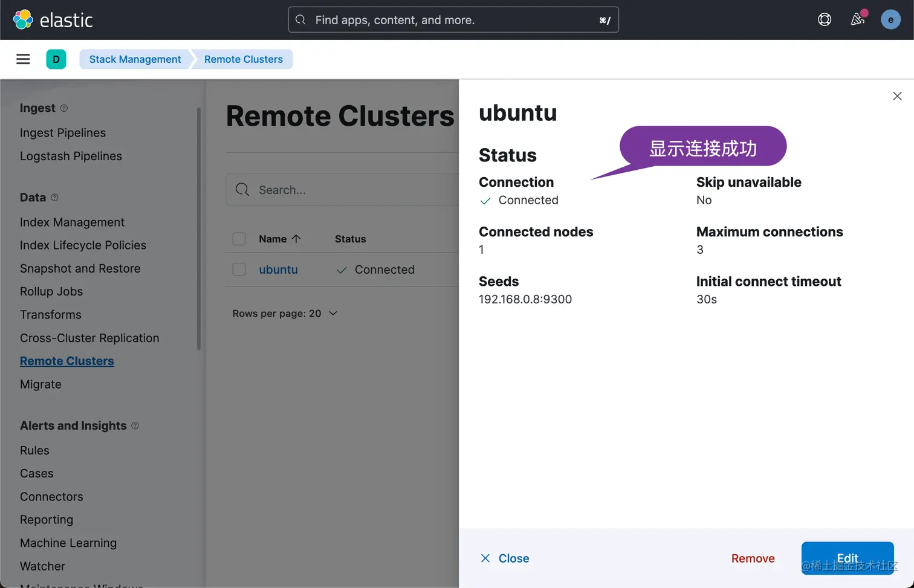Tick the select-all checkbox in table header
Image resolution: width=914 pixels, height=588 pixels.
[x=239, y=239]
